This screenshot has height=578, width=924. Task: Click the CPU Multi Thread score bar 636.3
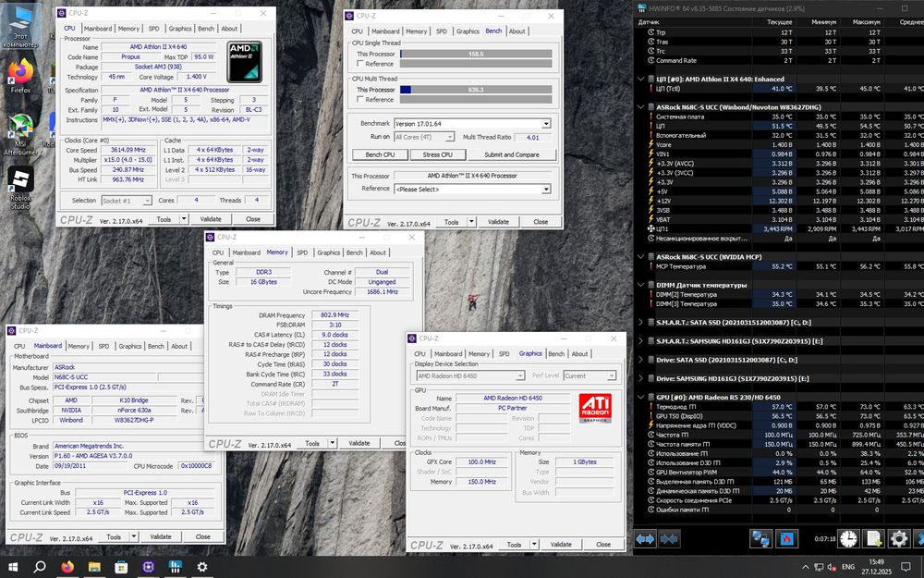click(x=476, y=90)
